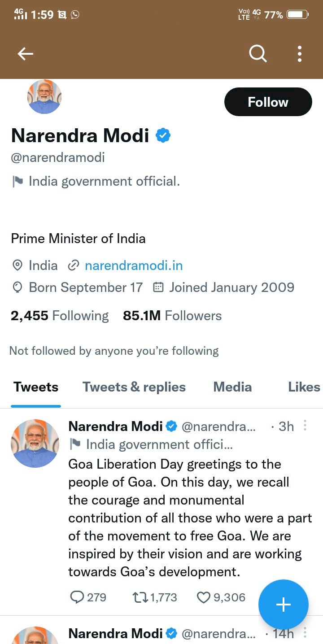This screenshot has height=644, width=323.
Task: Open the Media tab
Action: coord(232,387)
